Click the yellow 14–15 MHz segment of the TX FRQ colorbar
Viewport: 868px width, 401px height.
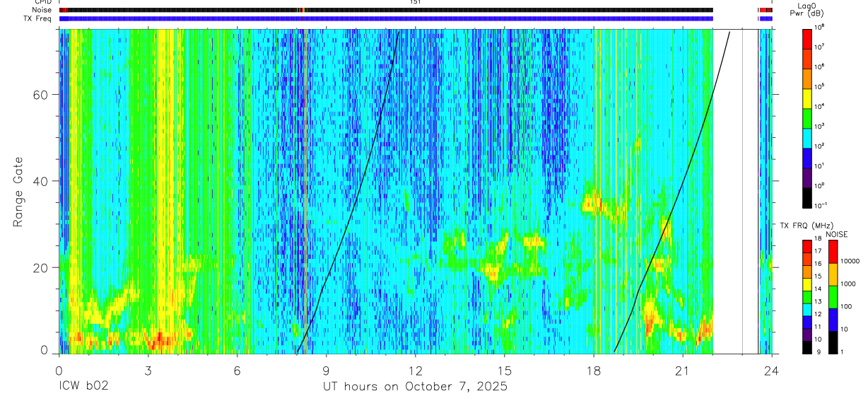tap(807, 284)
